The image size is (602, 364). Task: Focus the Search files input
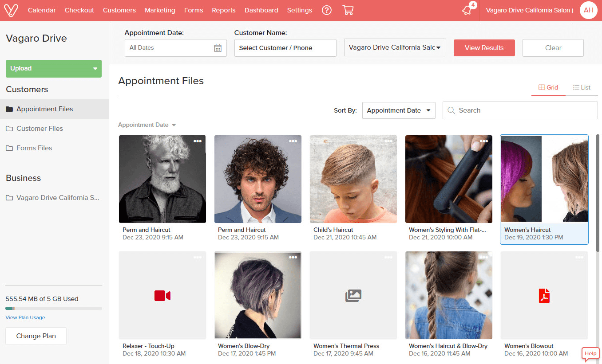click(520, 110)
